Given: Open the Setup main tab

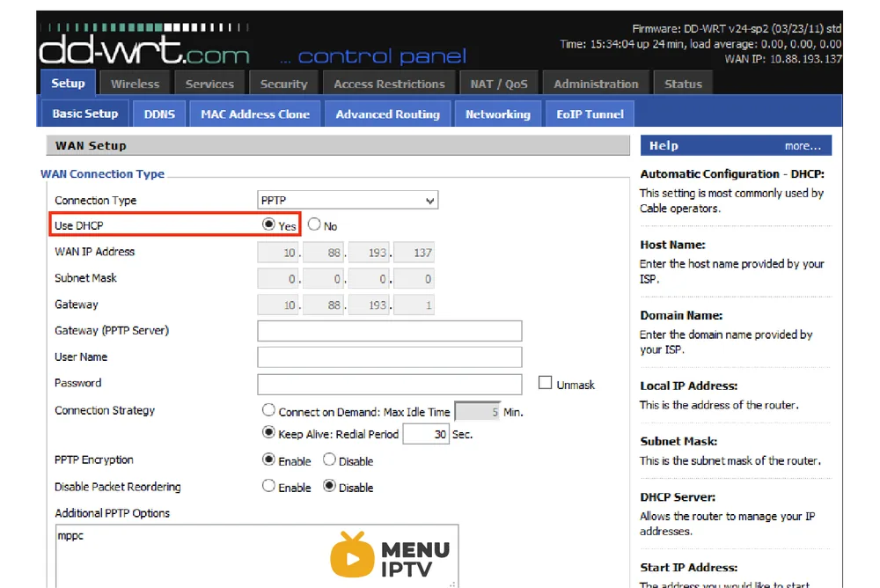Looking at the screenshot, I should (x=68, y=84).
